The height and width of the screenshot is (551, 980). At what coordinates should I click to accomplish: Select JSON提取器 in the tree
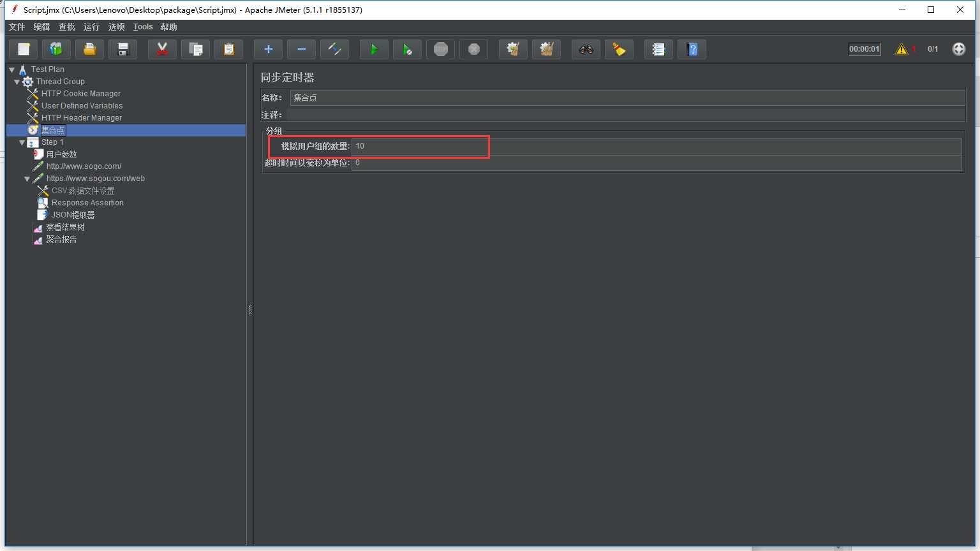pyautogui.click(x=73, y=215)
